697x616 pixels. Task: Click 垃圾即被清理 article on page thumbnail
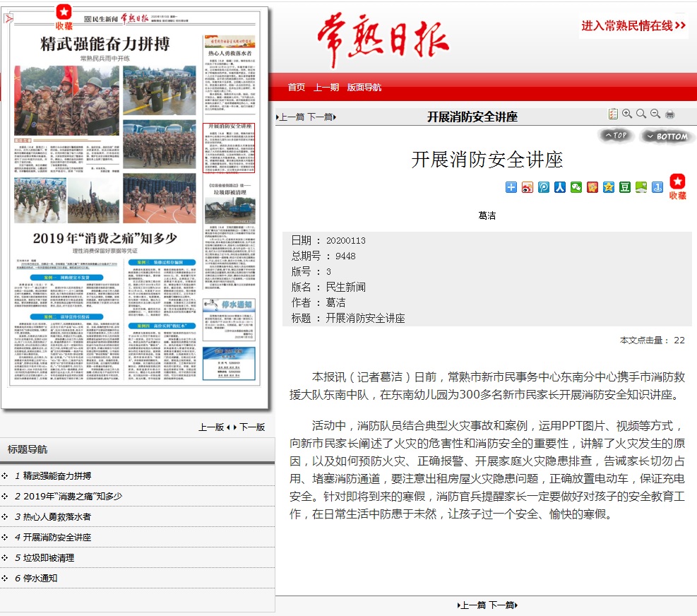tap(230, 236)
